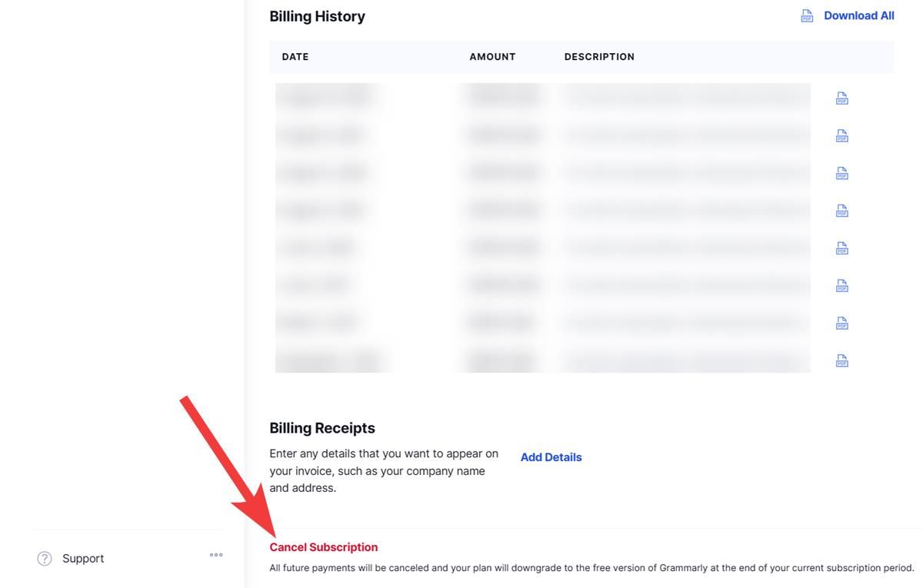Download the sixth invoice PDF
923x588 pixels.
pyautogui.click(x=841, y=285)
